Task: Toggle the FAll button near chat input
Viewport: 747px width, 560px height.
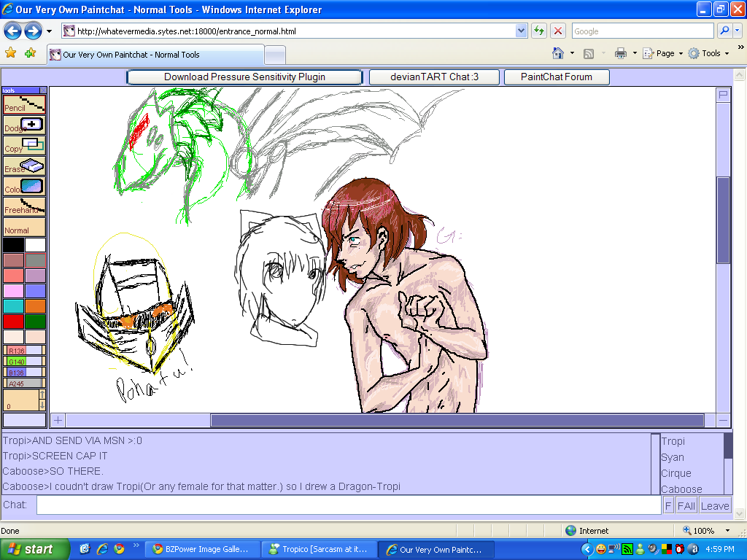Action: 686,505
